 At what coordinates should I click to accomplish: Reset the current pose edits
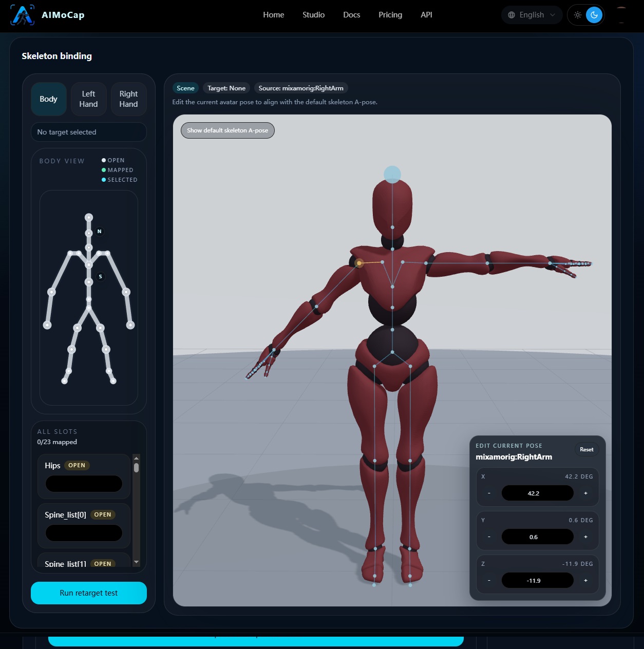(586, 450)
